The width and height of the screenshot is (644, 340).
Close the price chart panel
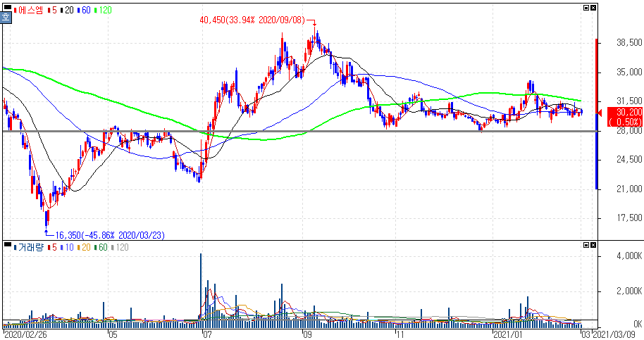tap(593, 8)
